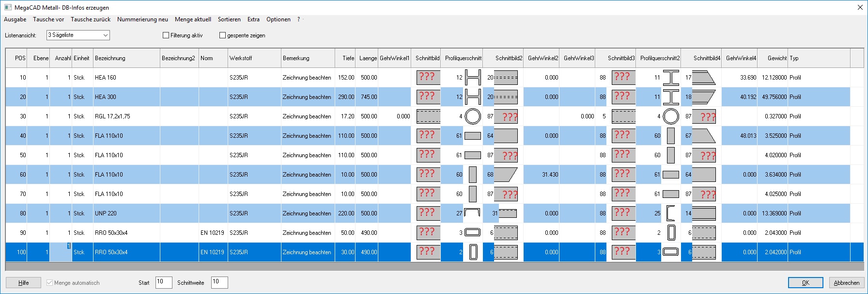Click the Schrittweite input field
The height and width of the screenshot is (294, 868).
point(219,282)
